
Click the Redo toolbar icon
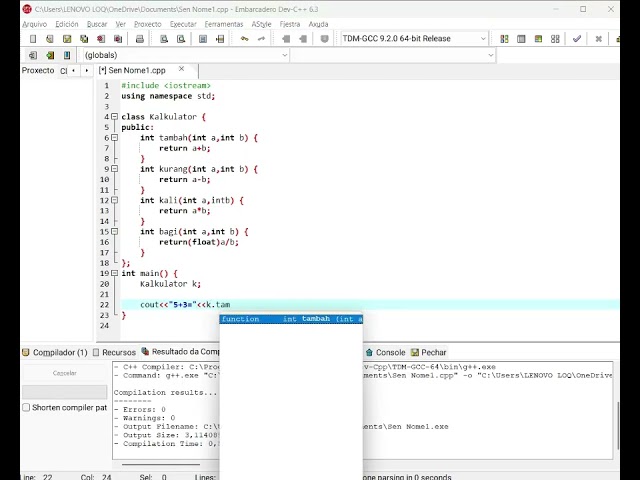262,39
